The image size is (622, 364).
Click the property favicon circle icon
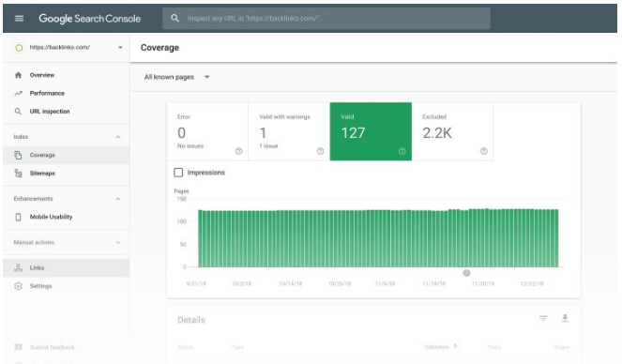19,48
